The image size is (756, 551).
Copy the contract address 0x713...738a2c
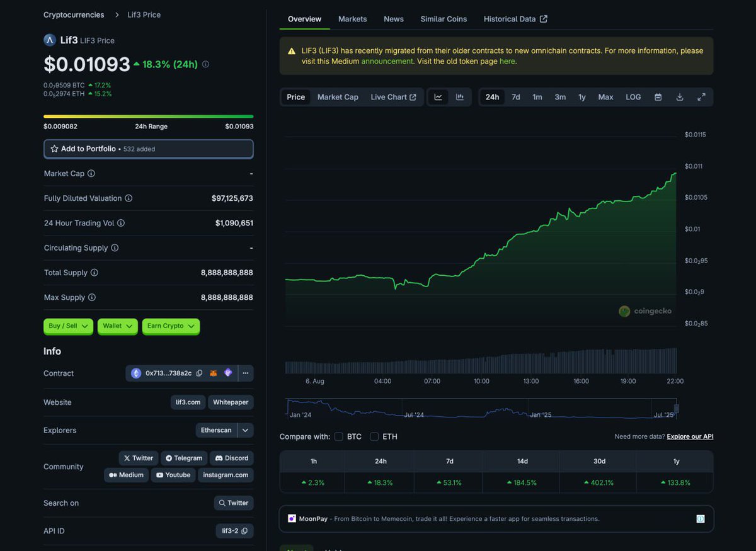click(x=199, y=373)
